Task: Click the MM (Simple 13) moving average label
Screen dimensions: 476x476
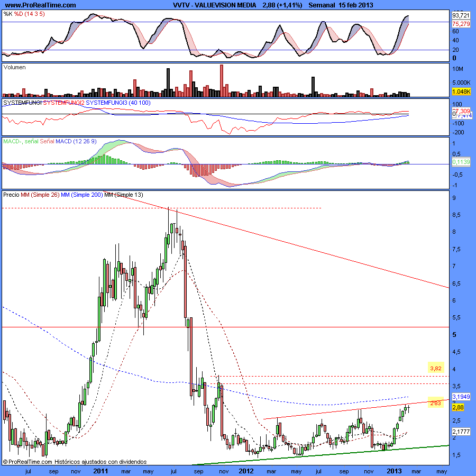Action: click(x=124, y=195)
